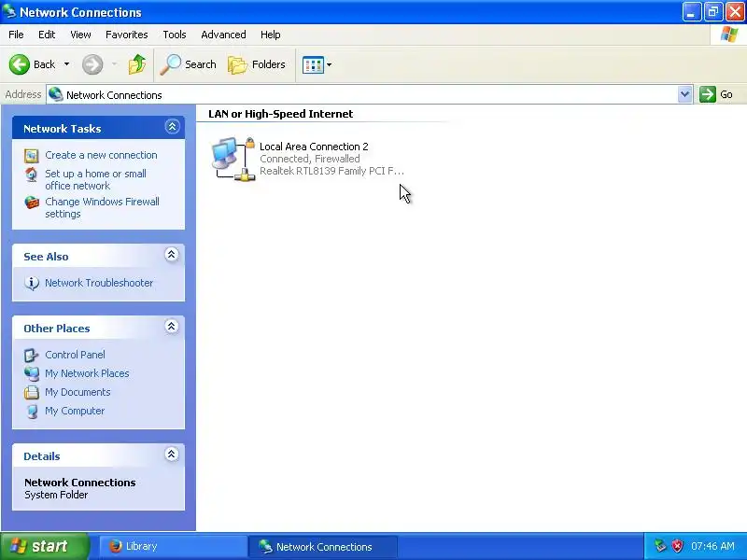Click the Control Panel icon in Other Places

tap(32, 356)
